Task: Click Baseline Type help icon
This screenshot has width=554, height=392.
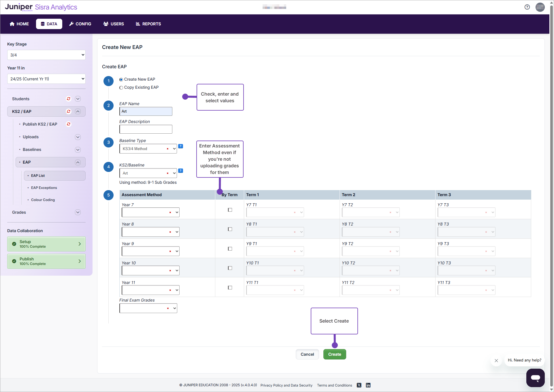Action: [181, 146]
